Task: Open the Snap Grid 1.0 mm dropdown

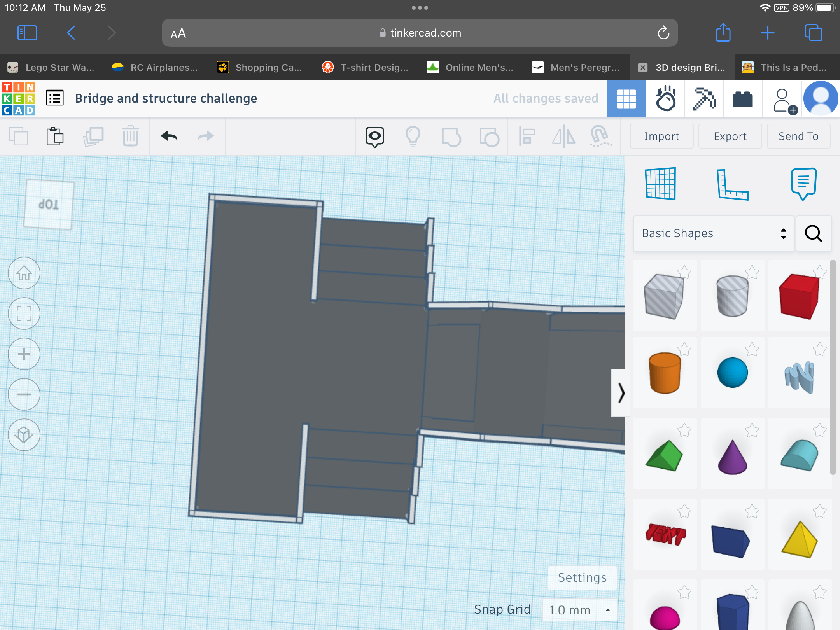Action: (579, 610)
